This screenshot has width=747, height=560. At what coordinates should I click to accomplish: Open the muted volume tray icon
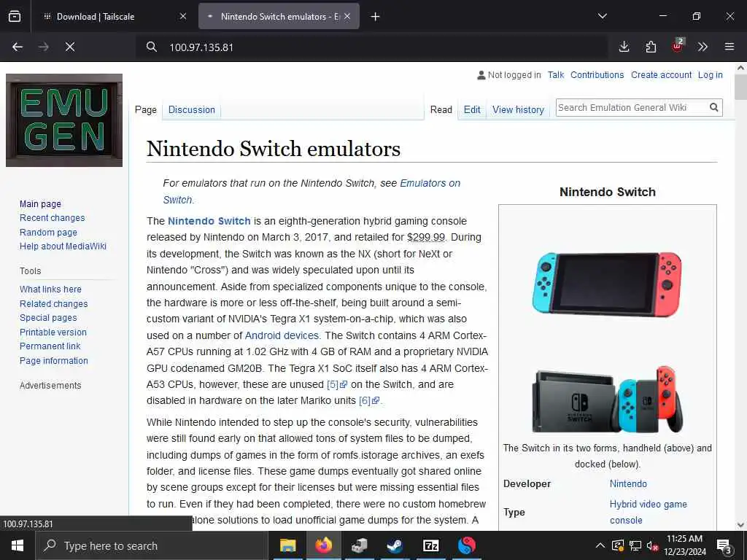[653, 545]
